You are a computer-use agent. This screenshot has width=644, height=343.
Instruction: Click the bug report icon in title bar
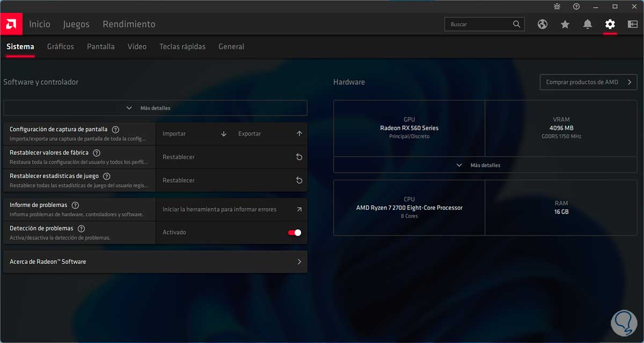tap(557, 6)
